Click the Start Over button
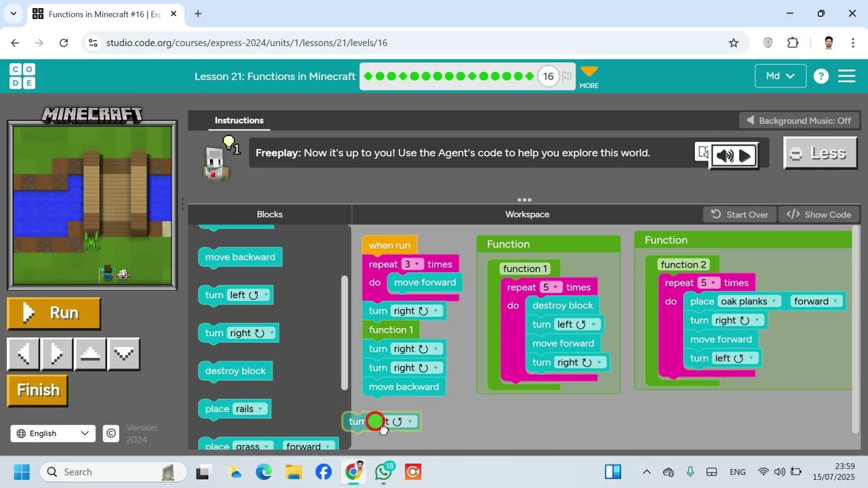This screenshot has width=868, height=488. click(739, 214)
